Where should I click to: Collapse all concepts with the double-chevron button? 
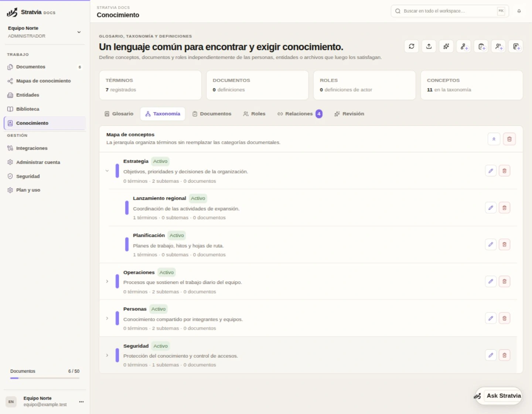coord(494,139)
